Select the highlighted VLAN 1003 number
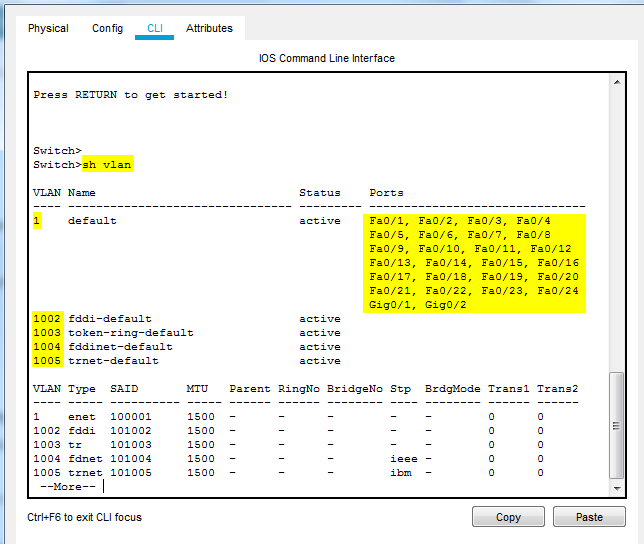Viewport: 644px width, 544px height. click(x=47, y=333)
